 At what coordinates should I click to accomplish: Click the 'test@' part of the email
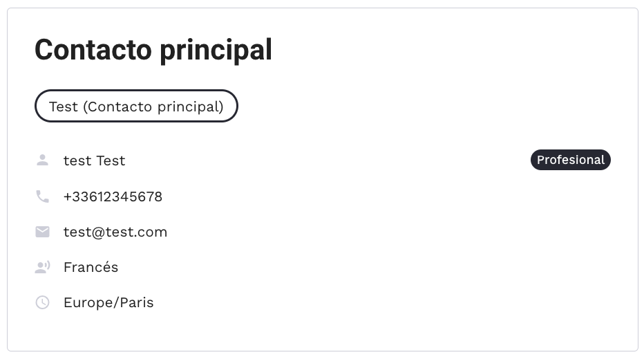point(83,232)
